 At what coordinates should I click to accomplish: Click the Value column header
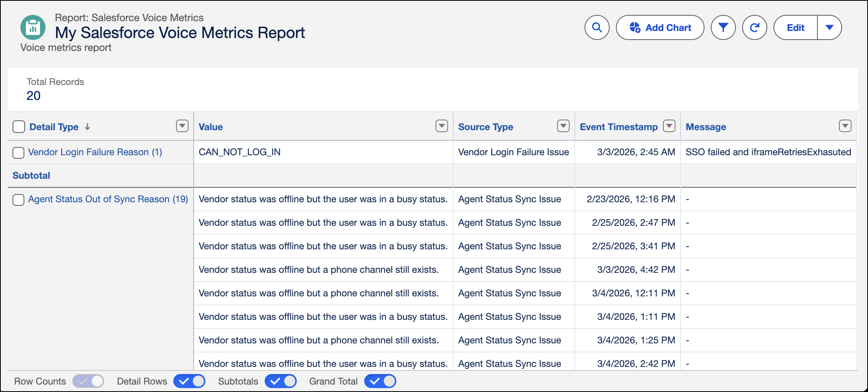[211, 127]
